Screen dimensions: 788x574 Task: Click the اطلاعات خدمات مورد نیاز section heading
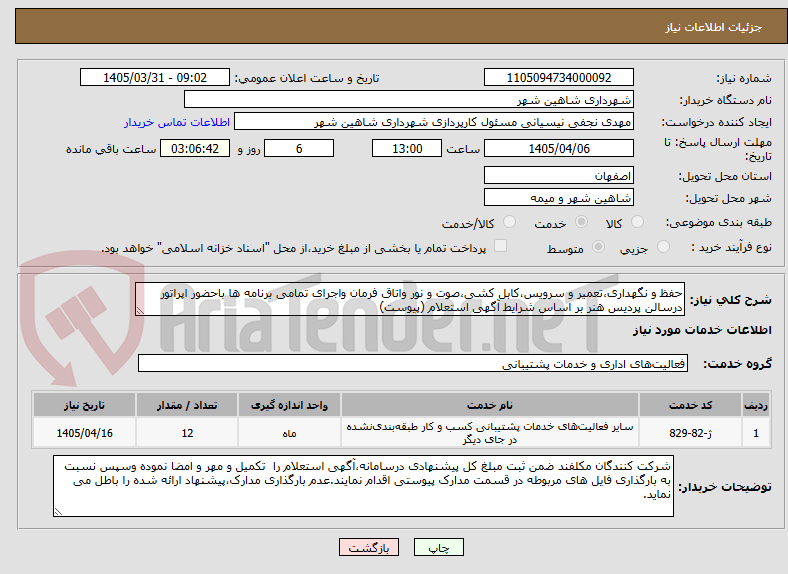tap(702, 330)
